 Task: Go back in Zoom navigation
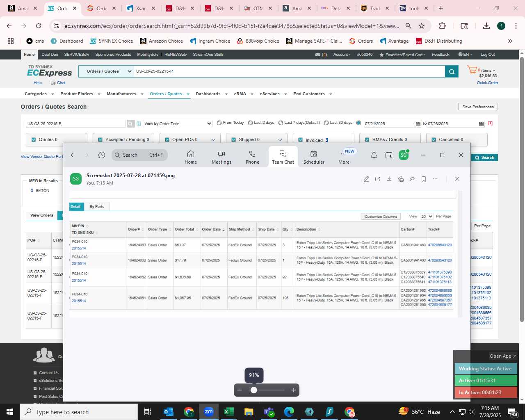click(72, 155)
